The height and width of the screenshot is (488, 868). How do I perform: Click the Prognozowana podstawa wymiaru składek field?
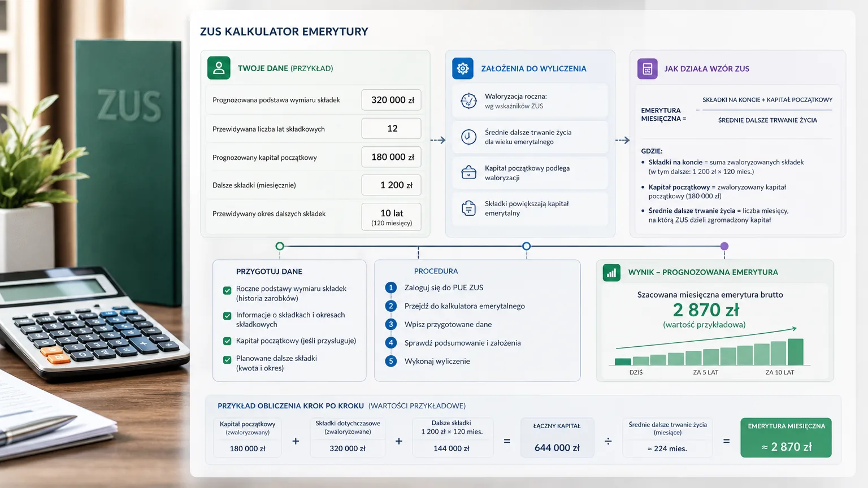click(x=392, y=100)
